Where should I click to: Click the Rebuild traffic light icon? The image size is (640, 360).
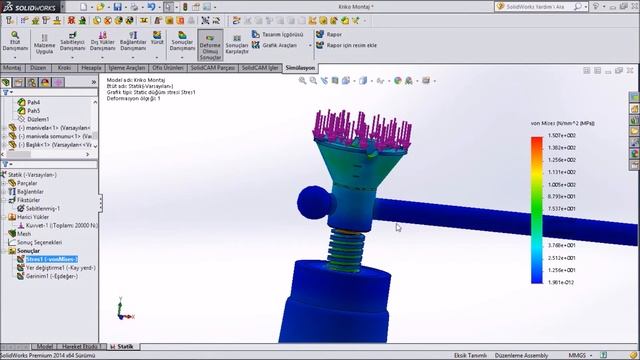(x=185, y=7)
